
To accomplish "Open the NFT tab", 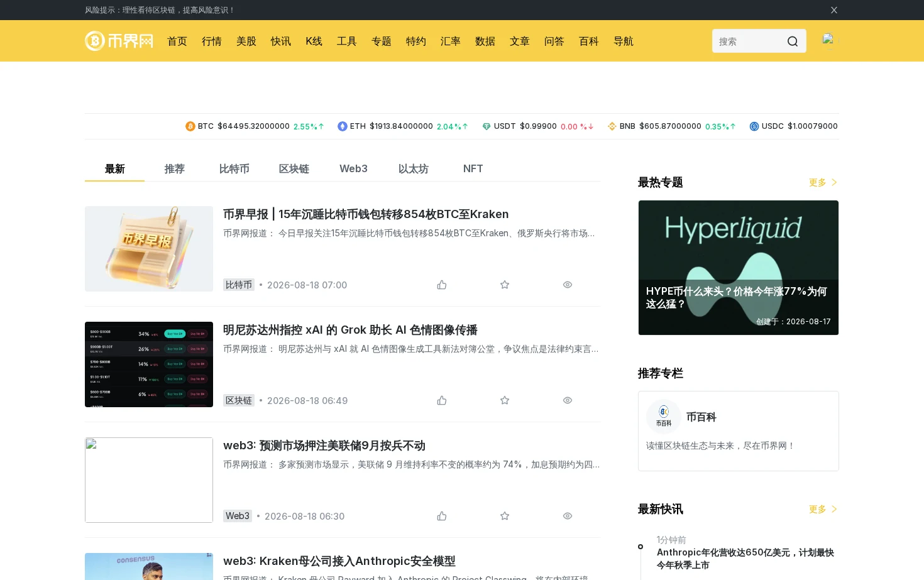I will click(473, 168).
